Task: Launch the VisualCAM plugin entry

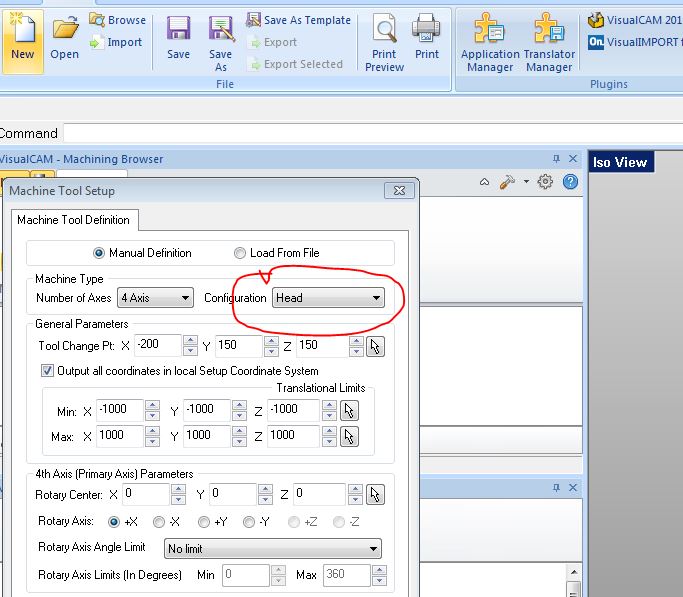Action: [x=634, y=20]
